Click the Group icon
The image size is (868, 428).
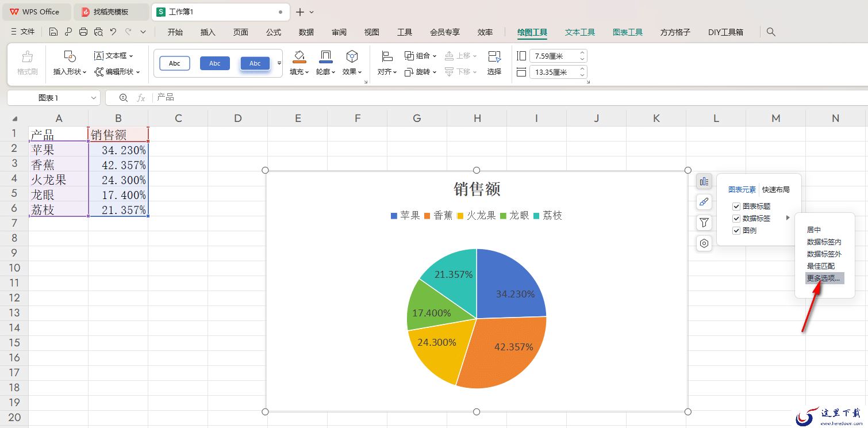point(409,56)
